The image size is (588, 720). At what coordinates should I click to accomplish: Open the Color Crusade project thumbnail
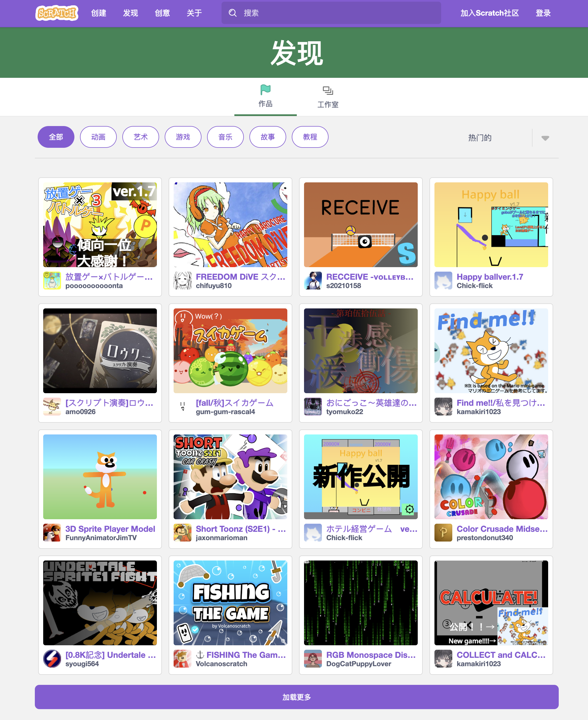point(491,477)
